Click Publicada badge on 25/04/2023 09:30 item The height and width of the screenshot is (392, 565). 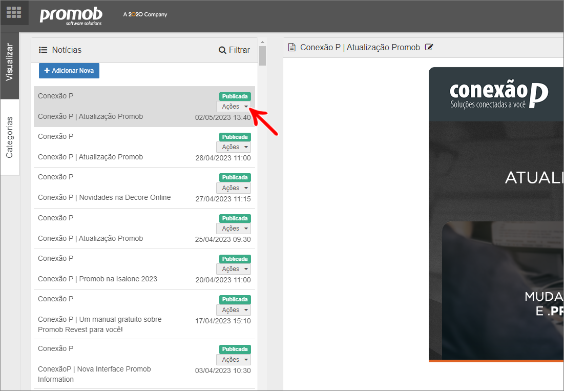[235, 218]
